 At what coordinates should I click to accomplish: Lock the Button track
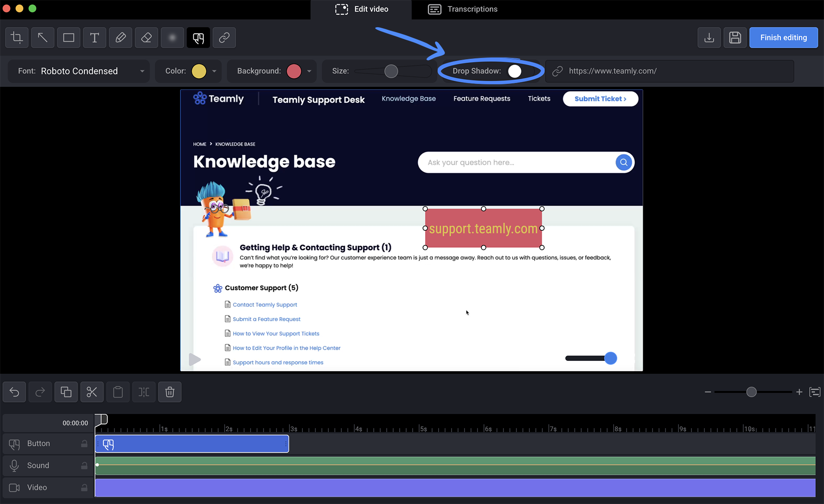point(84,443)
